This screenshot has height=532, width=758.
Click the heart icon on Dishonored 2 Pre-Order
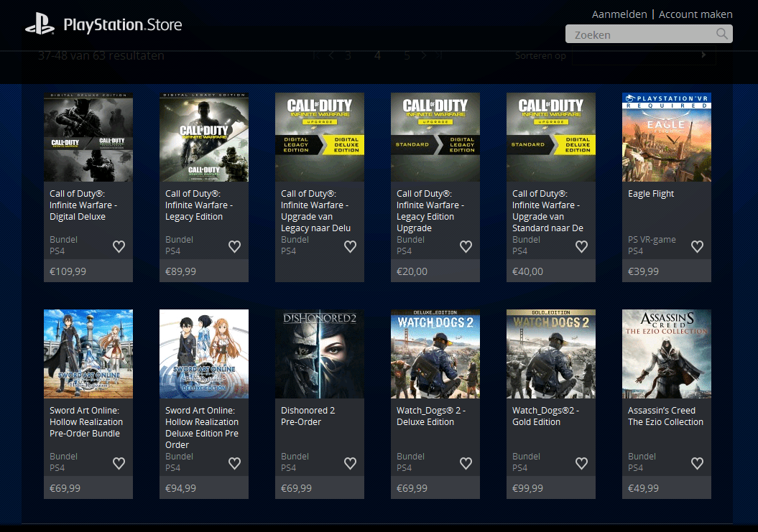click(x=350, y=463)
